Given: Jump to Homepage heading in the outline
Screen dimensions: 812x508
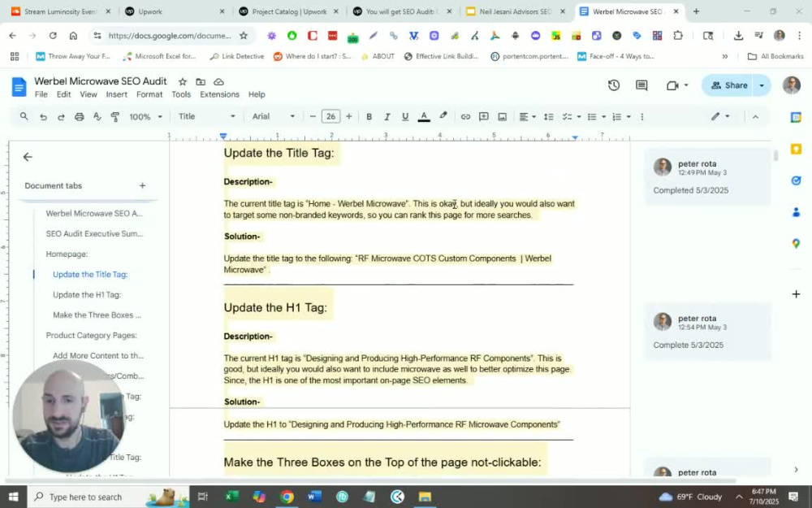Looking at the screenshot, I should pos(67,254).
